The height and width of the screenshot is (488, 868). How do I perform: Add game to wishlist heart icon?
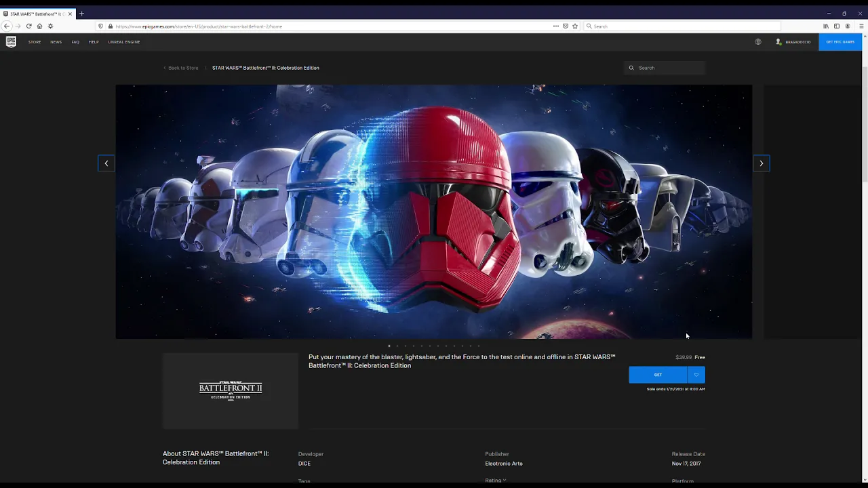[x=696, y=375]
